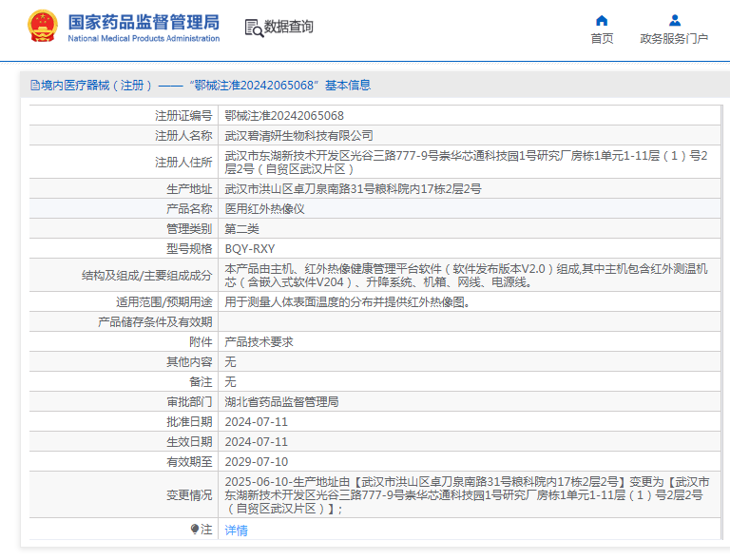730x560 pixels.
Task: Click the 管理类别 row label
Action: coord(189,229)
